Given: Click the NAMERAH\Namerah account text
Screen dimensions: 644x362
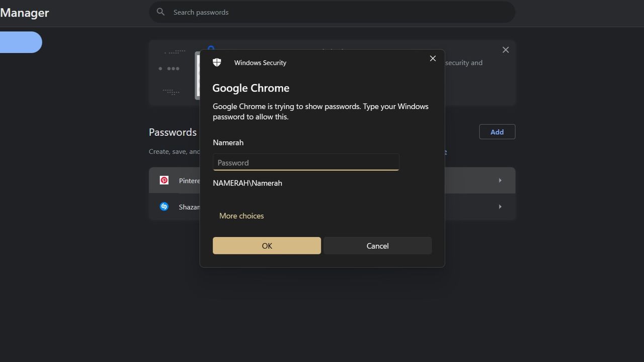Looking at the screenshot, I should click(x=248, y=183).
